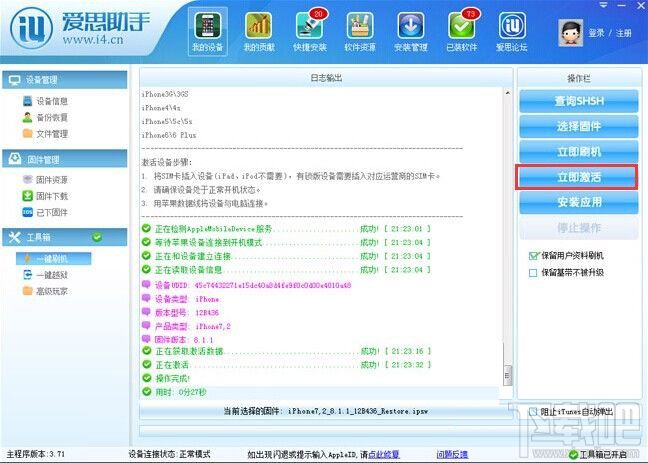Open 爱思论坛 forum icon
648x463 pixels.
point(512,32)
